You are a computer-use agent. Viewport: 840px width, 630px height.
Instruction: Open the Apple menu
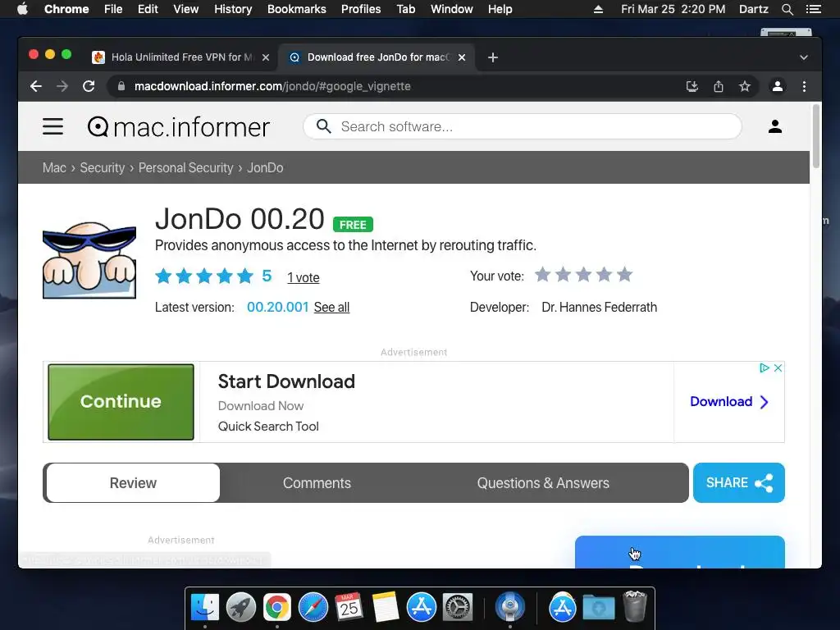point(22,9)
